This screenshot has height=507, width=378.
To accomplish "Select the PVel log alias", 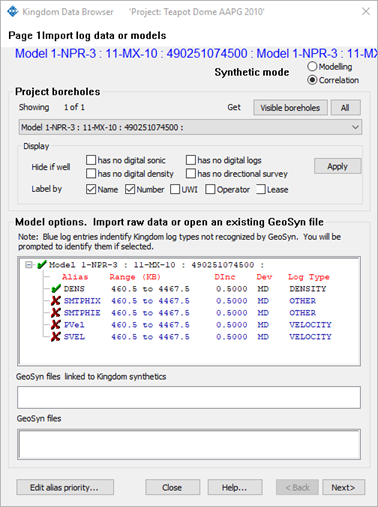I will click(x=74, y=325).
